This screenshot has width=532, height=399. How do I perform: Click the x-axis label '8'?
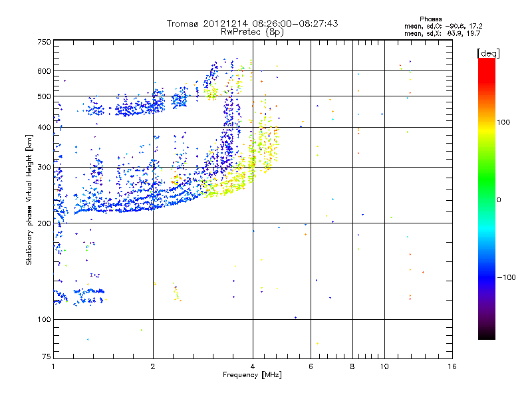(352, 366)
